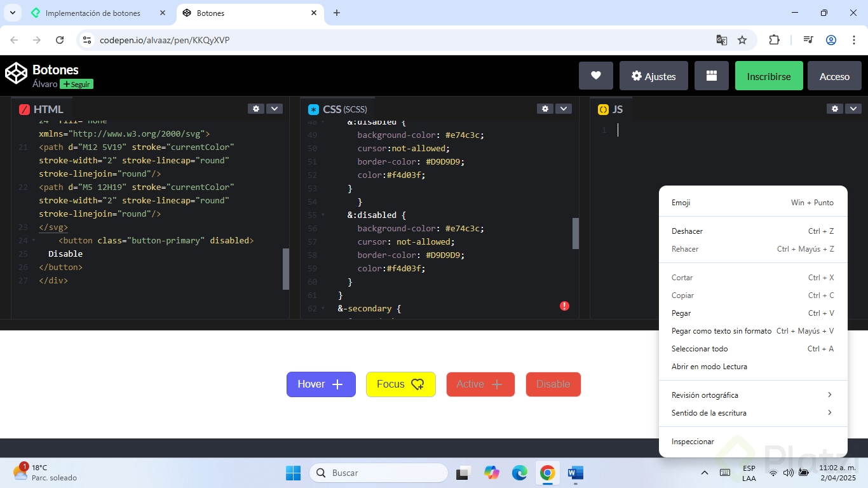Open JS editor settings gear

point(835,109)
